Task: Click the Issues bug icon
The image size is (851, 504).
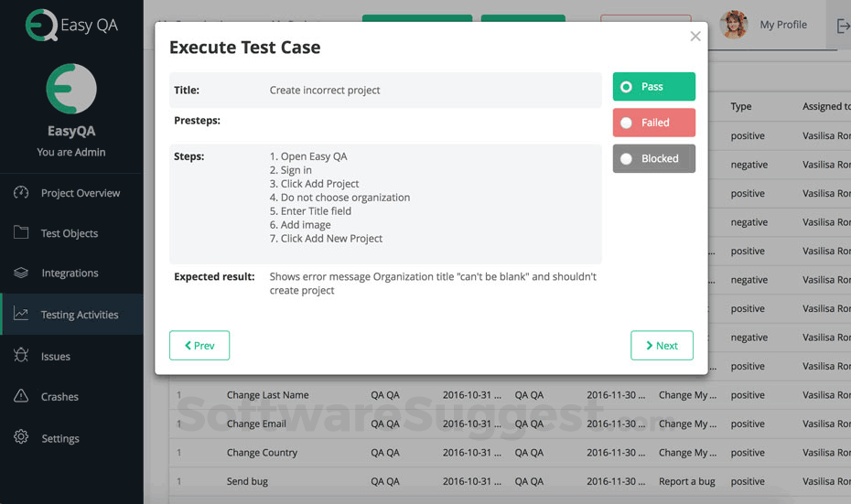Action: click(21, 356)
